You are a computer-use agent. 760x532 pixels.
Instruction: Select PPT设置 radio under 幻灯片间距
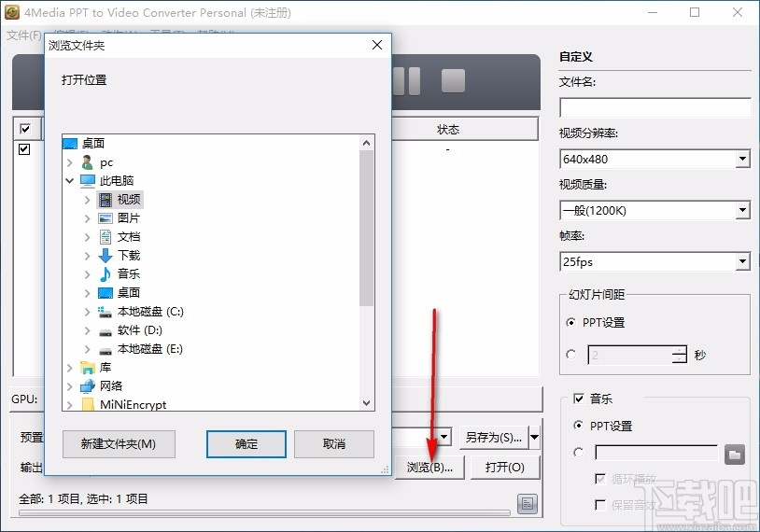571,322
